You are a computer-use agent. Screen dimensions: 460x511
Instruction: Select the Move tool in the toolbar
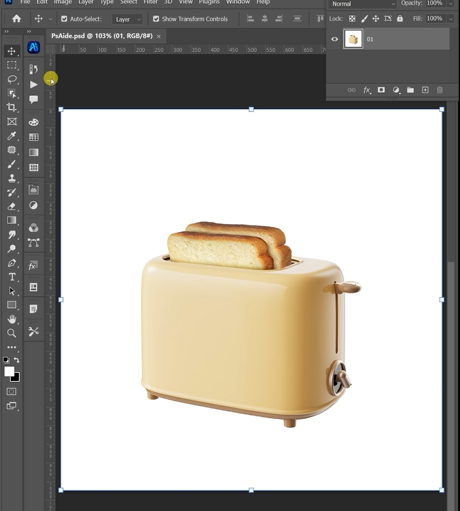[12, 51]
